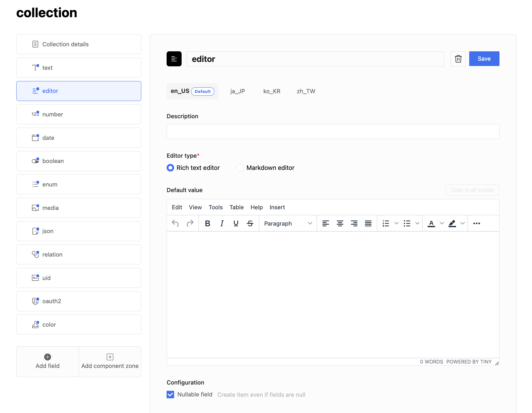Click the number field icon in sidebar

click(x=35, y=114)
